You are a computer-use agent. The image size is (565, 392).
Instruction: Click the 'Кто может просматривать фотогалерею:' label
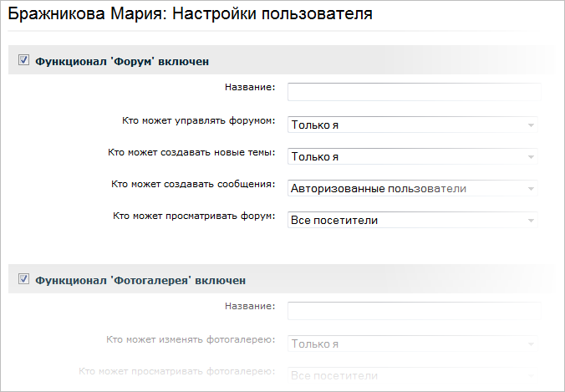coord(177,371)
